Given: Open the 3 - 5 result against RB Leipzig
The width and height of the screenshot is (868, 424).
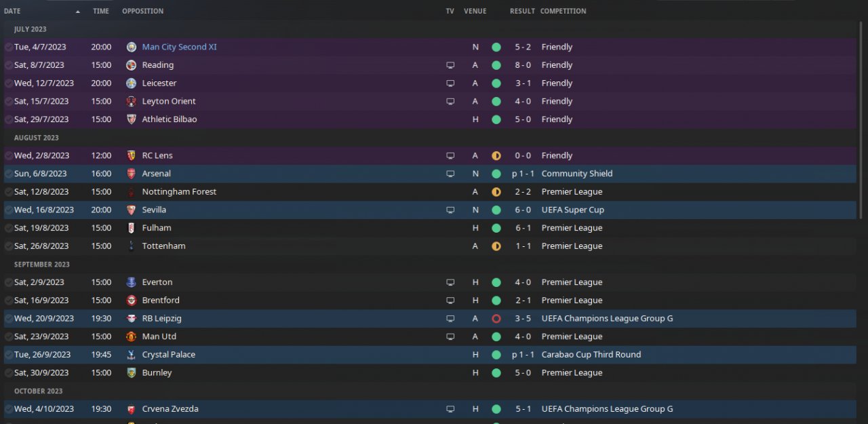Looking at the screenshot, I should coord(523,318).
